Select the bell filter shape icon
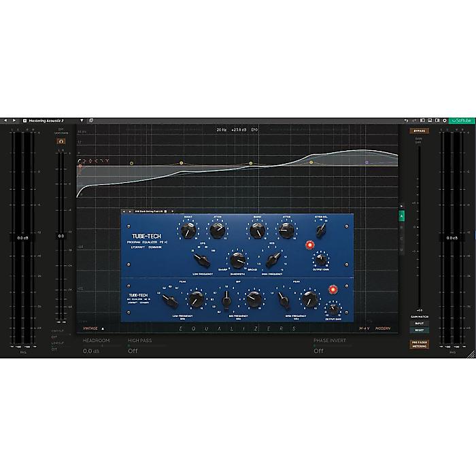476x476 pixels. [90, 161]
